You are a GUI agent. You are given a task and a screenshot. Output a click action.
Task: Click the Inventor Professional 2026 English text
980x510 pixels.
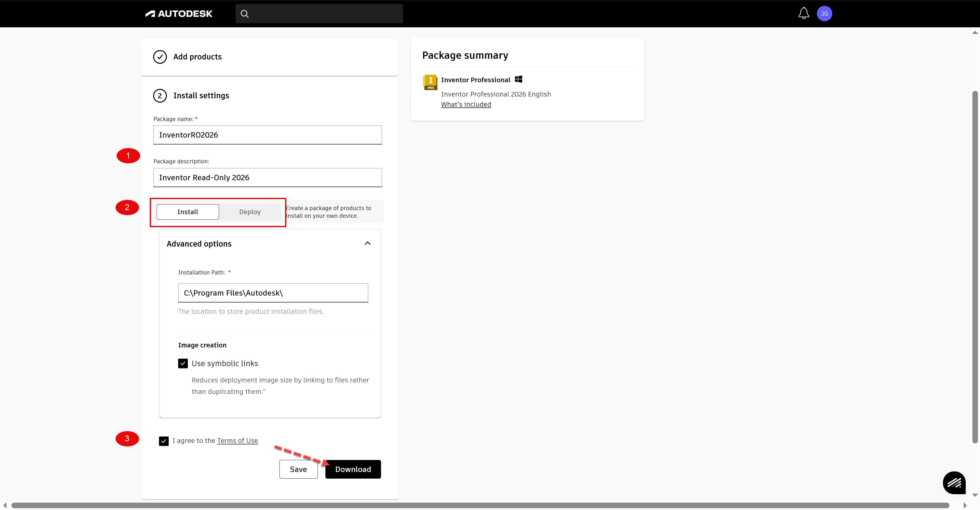pos(496,94)
